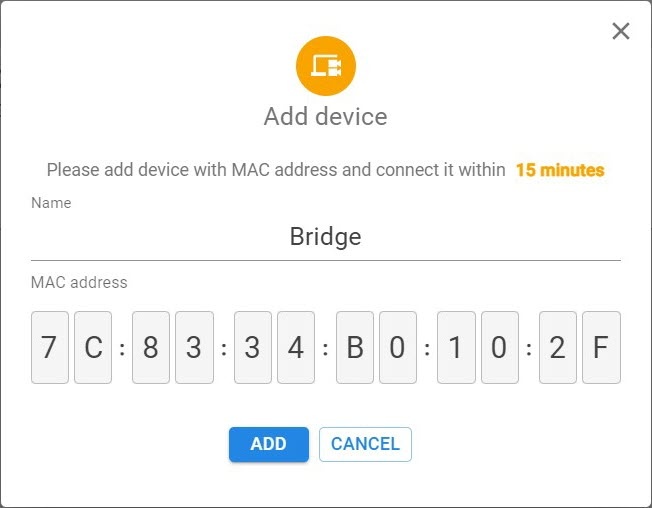Image resolution: width=652 pixels, height=508 pixels.
Task: Close the Add device dialog
Action: [621, 31]
